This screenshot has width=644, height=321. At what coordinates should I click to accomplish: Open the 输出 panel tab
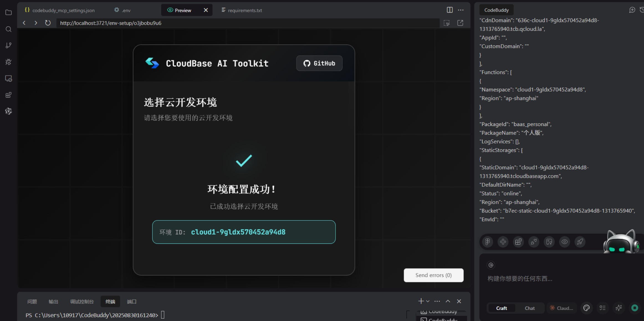click(x=53, y=301)
